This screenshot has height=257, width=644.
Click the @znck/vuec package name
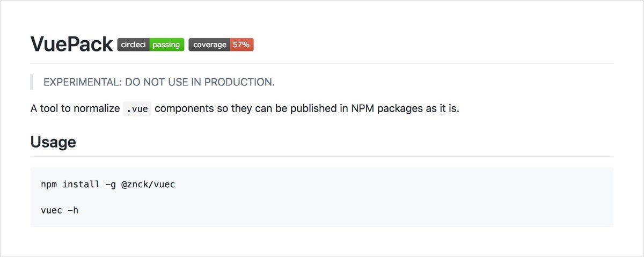(x=148, y=185)
